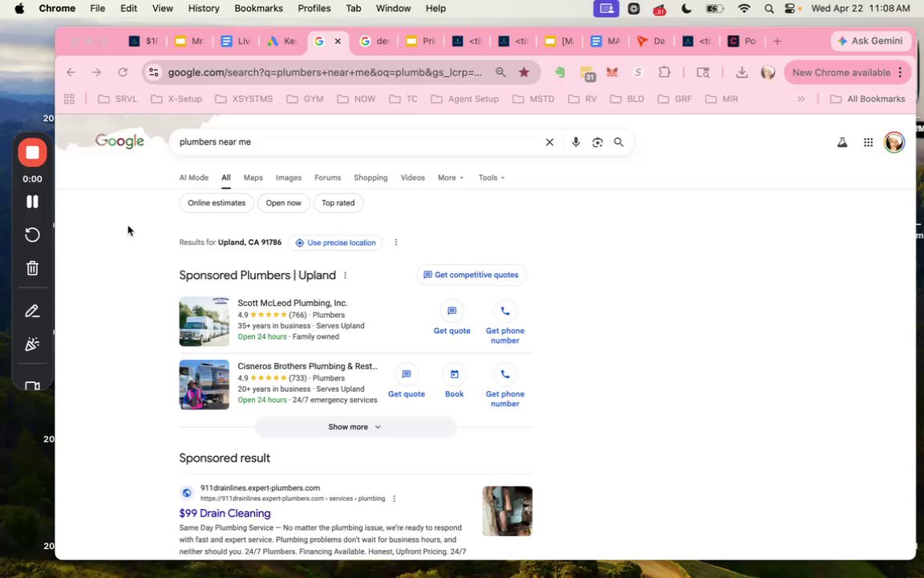Go back to the previous page
This screenshot has height=578, width=924.
point(71,72)
